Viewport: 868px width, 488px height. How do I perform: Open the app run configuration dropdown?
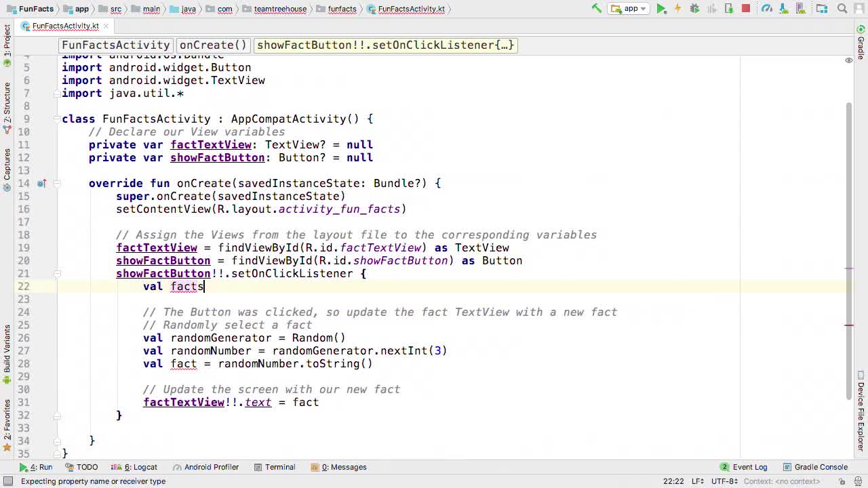[631, 9]
